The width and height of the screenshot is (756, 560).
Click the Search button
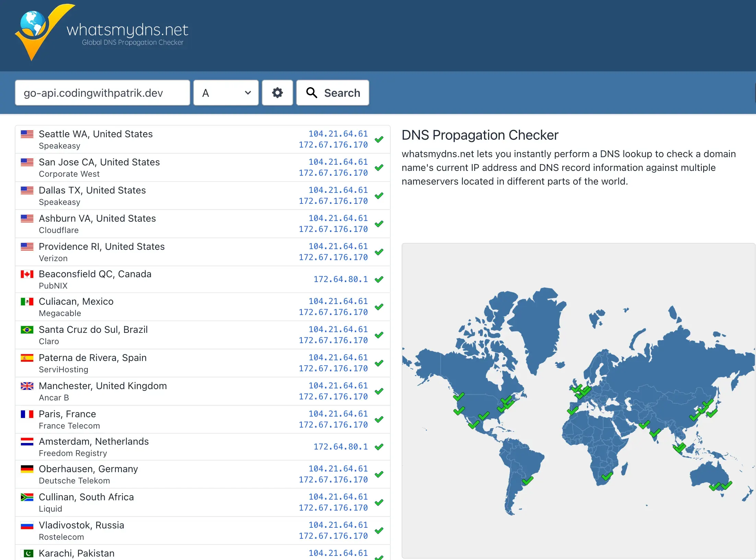332,92
